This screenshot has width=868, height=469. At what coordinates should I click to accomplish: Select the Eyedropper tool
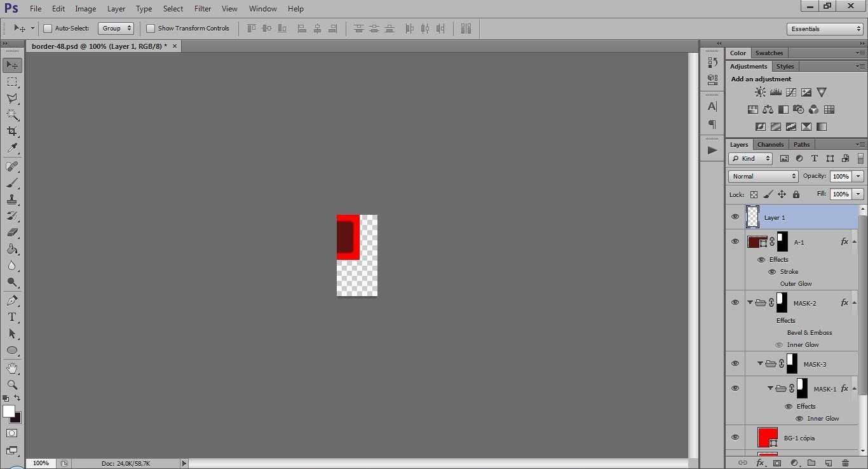pyautogui.click(x=12, y=148)
